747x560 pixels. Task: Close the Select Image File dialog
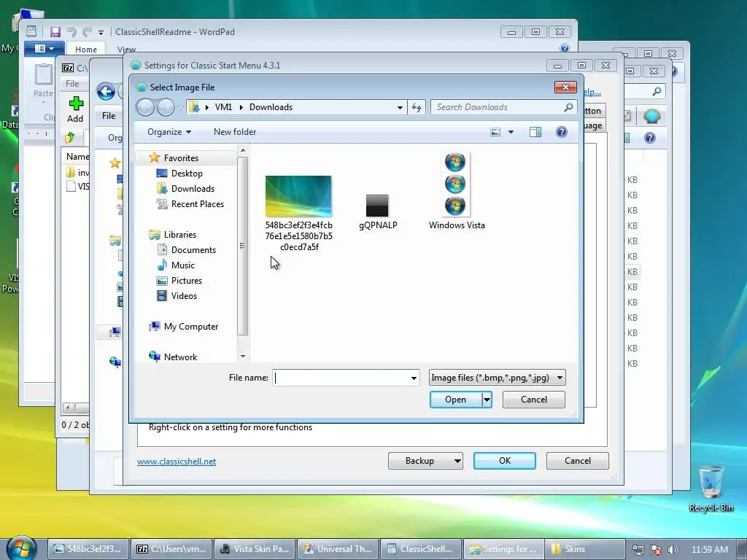[565, 87]
